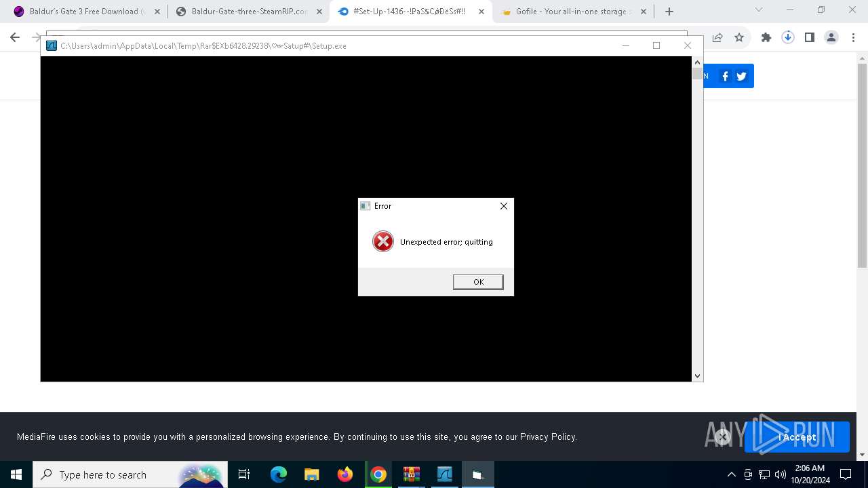Select the #Set-Up-1436 MediaFire tab
Image resolution: width=868 pixels, height=488 pixels.
(x=410, y=12)
